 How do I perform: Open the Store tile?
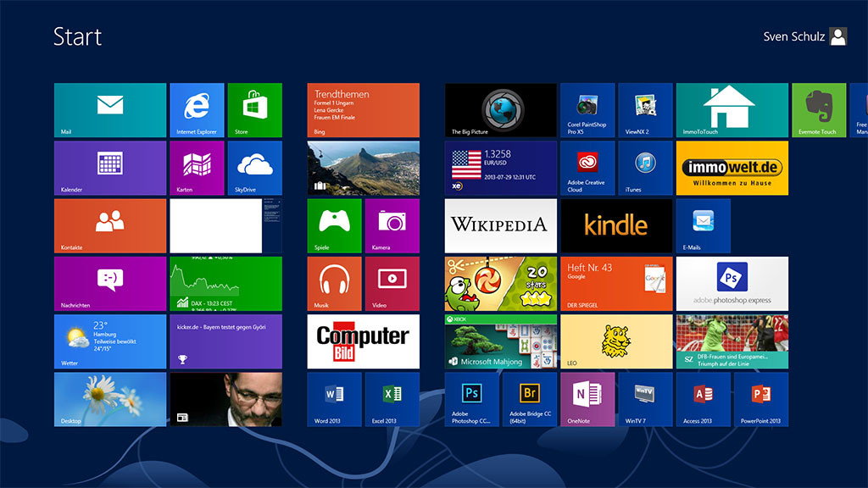(254, 110)
